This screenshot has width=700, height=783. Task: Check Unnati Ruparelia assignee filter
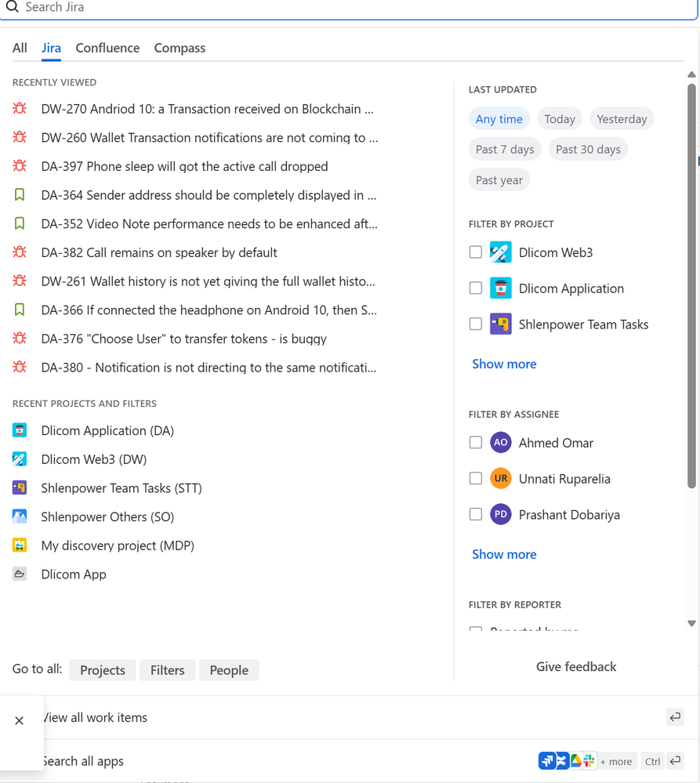[x=476, y=478]
